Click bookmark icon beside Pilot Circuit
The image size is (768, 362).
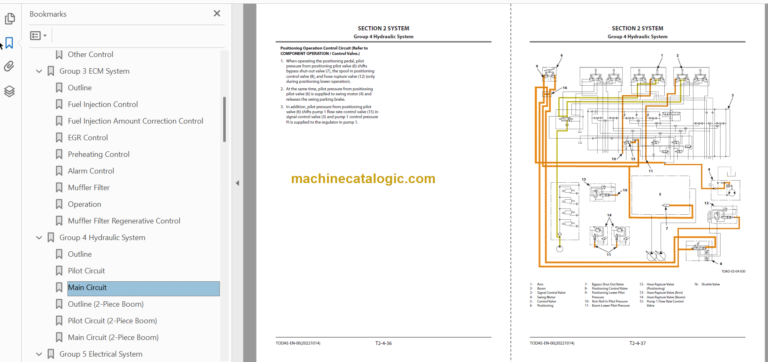pos(59,271)
